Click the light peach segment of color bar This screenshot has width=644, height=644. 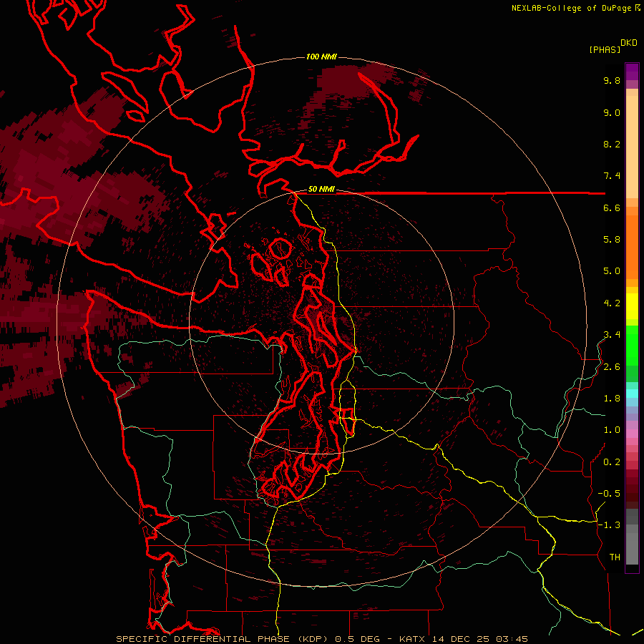pyautogui.click(x=632, y=147)
